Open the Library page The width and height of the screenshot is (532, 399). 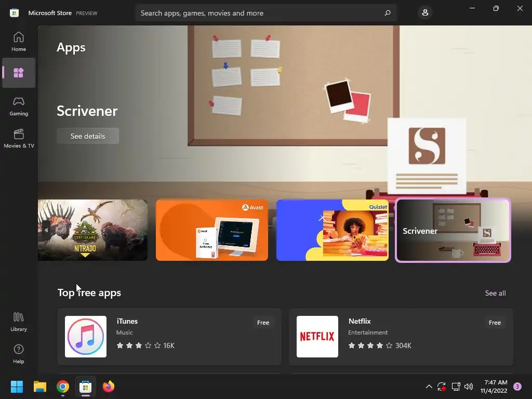tap(19, 322)
